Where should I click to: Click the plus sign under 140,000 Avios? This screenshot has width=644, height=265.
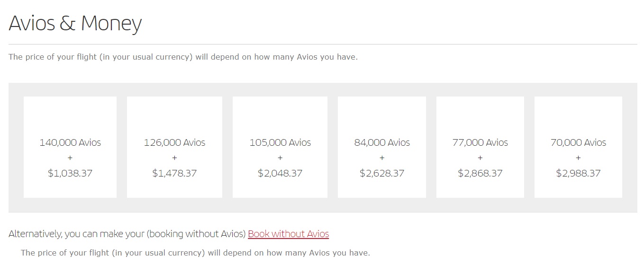click(x=70, y=158)
